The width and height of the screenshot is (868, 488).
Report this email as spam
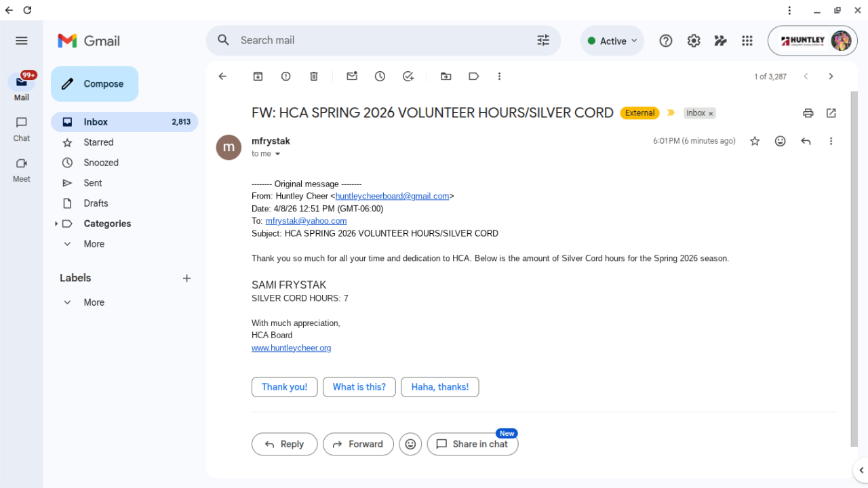[286, 77]
